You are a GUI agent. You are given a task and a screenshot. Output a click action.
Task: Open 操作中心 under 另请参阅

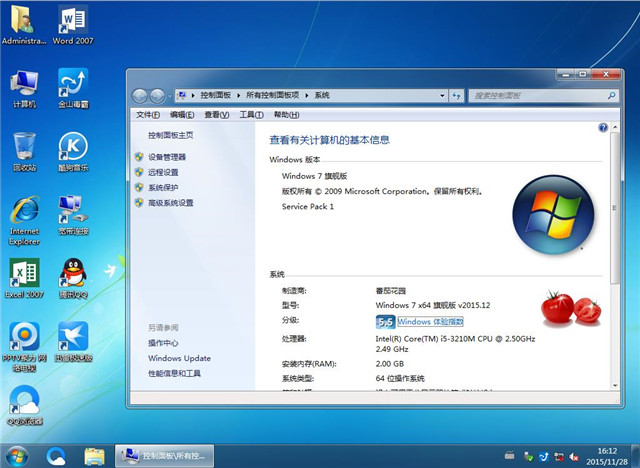[x=163, y=343]
